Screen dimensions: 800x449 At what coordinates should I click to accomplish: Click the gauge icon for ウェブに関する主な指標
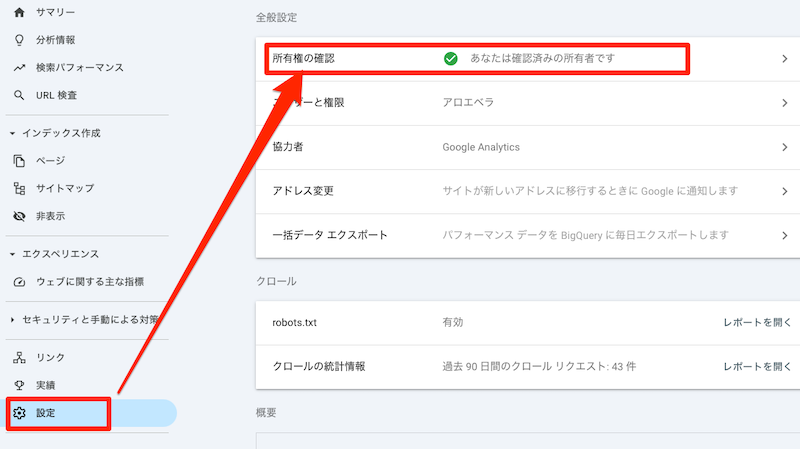click(19, 282)
